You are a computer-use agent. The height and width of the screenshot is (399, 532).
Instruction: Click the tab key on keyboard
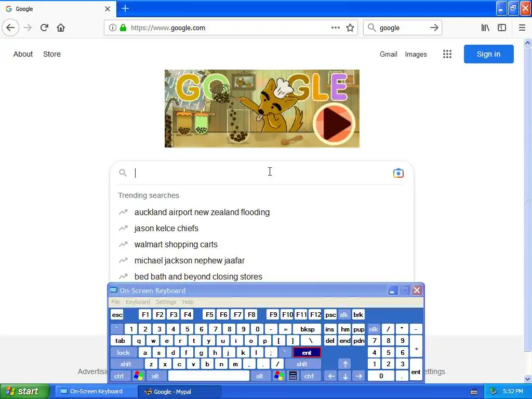coord(120,341)
